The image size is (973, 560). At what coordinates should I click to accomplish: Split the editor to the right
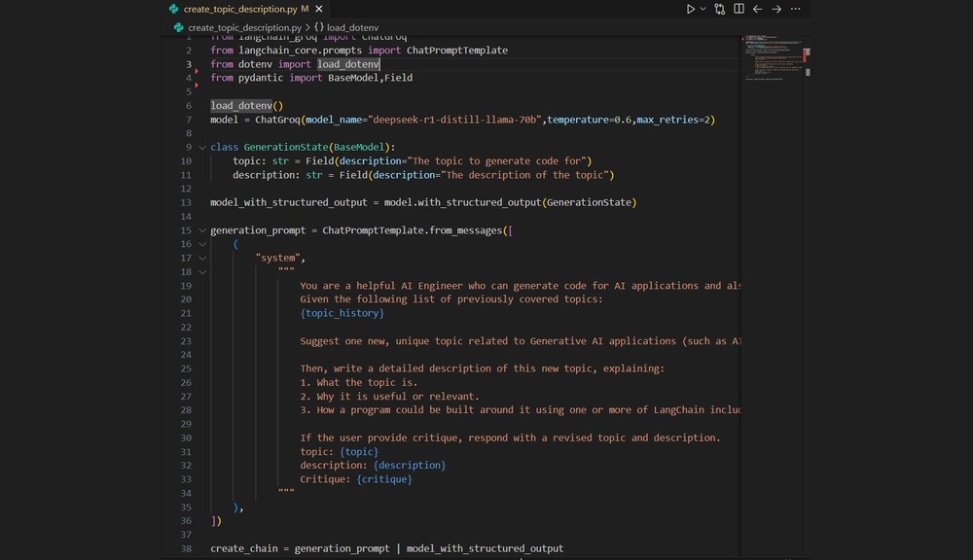(739, 9)
